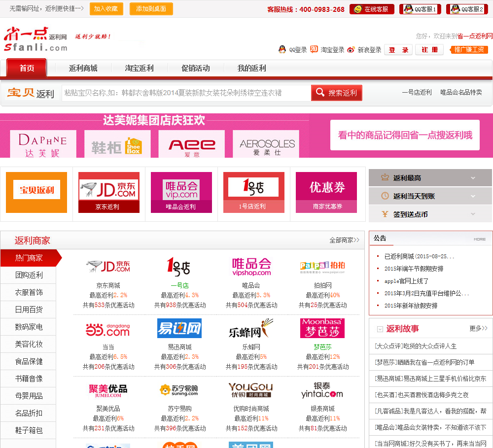Open story [大众点评]吃货的大众点评人生
Image resolution: width=493 pixels, height=448 pixels.
click(416, 346)
